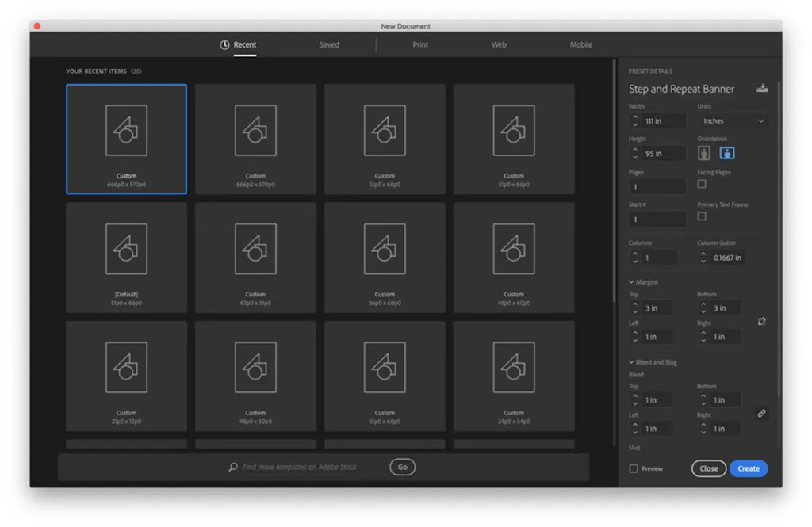Close the window with red button

[37, 26]
